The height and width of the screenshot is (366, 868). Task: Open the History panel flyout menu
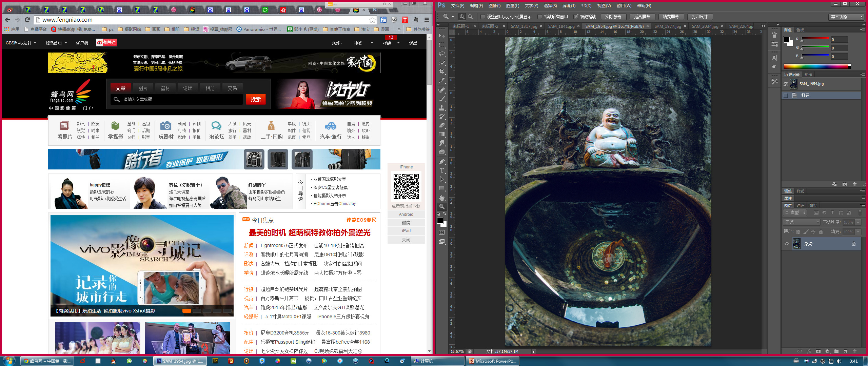point(862,75)
